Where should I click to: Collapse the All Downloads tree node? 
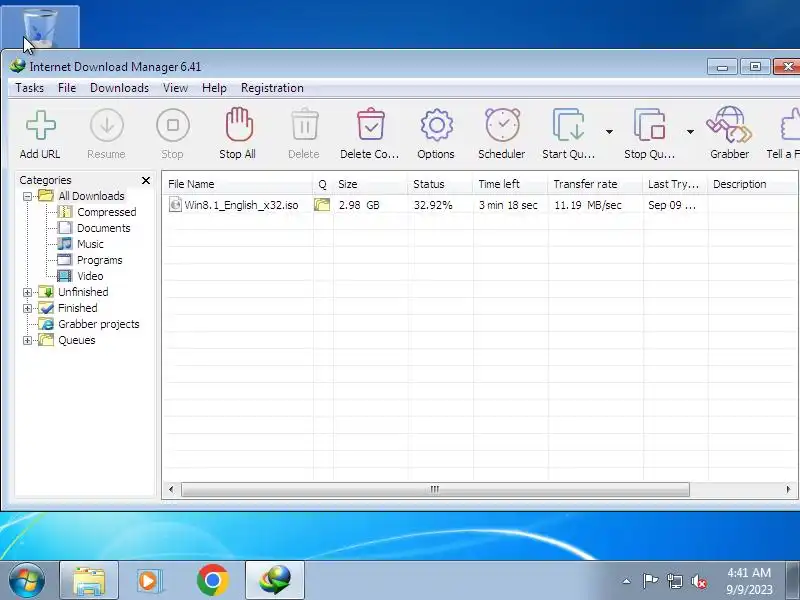28,196
